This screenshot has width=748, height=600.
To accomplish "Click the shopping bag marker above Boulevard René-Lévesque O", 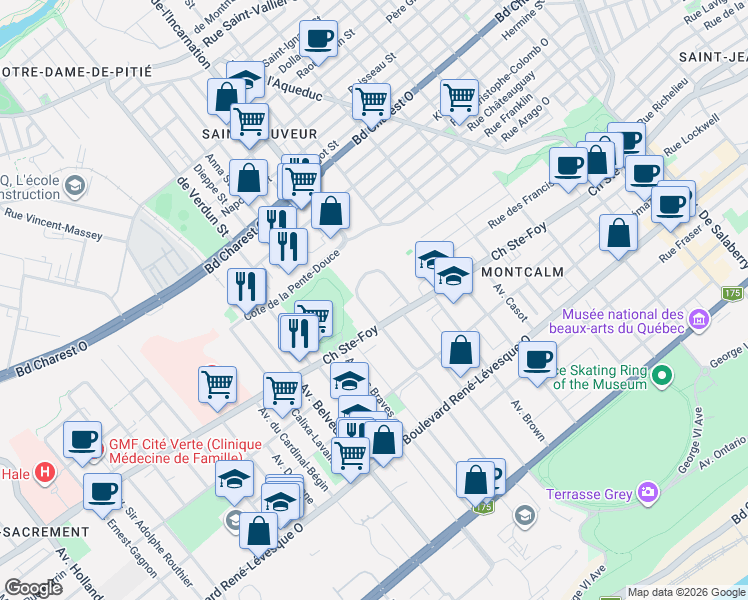I will point(460,353).
